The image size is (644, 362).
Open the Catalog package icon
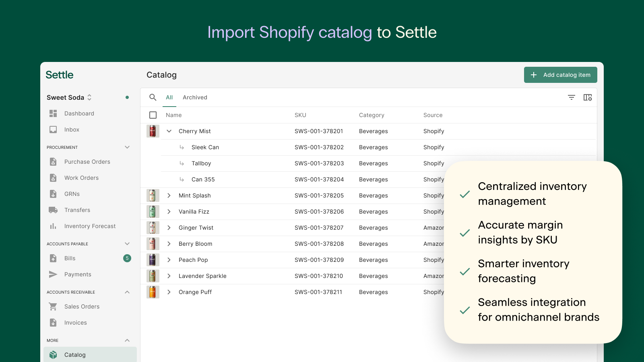pos(53,355)
